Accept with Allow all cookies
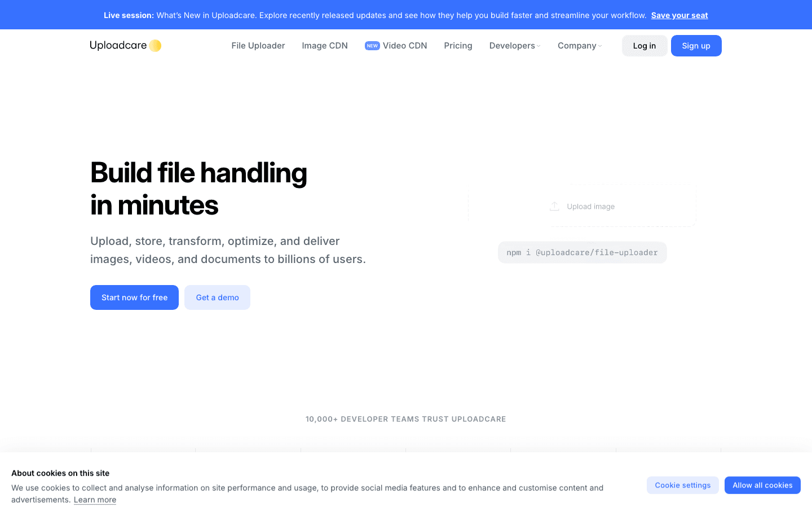The height and width of the screenshot is (508, 812). [762, 485]
